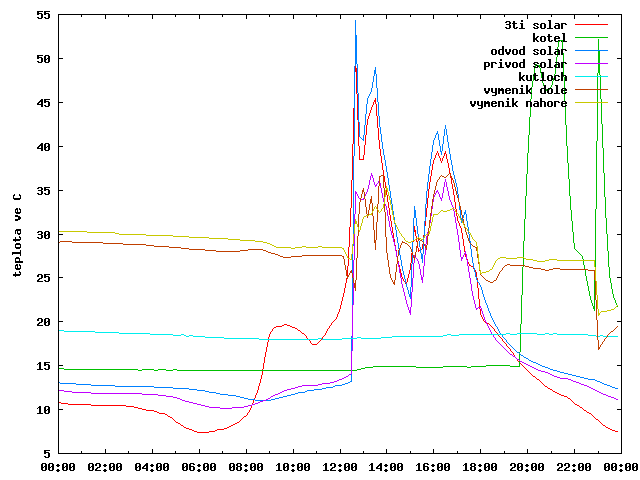Image resolution: width=640 pixels, height=480 pixels.
Task: Click the 06:00 label on the time axis
Action: click(199, 467)
